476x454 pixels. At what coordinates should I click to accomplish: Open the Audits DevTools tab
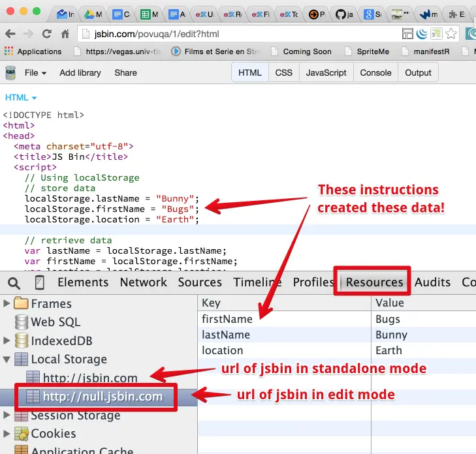[x=432, y=282]
